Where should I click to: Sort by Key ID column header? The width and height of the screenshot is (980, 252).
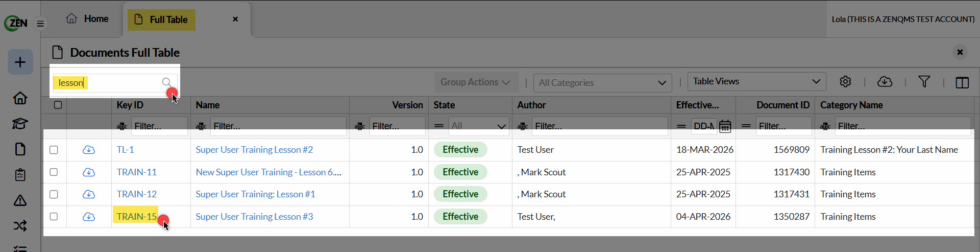130,105
